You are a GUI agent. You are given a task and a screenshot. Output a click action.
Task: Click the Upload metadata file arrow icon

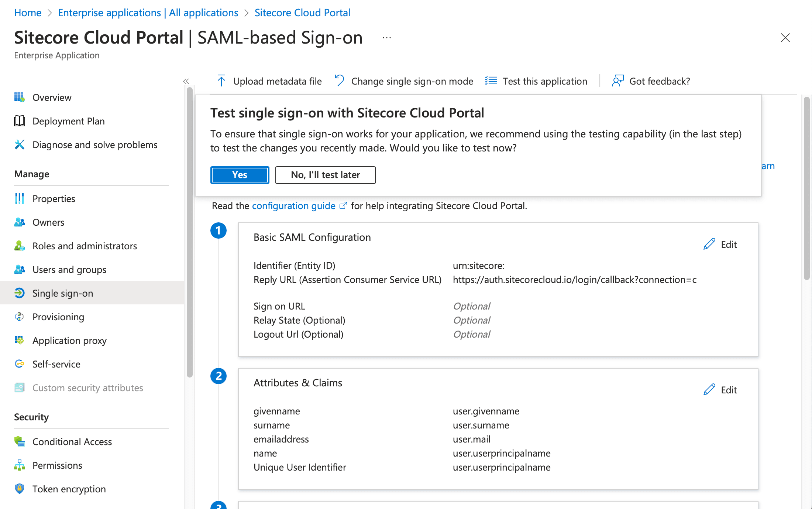point(221,81)
